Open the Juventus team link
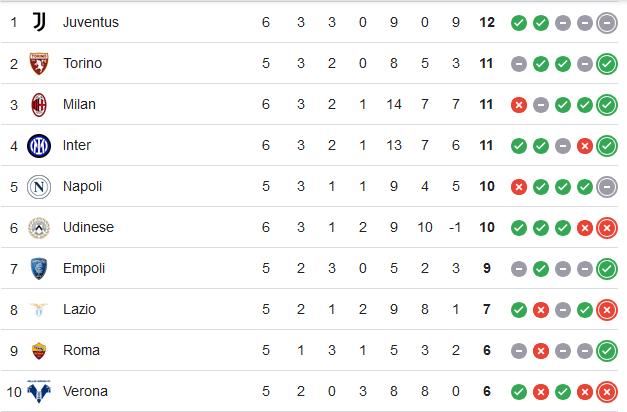 click(x=91, y=22)
